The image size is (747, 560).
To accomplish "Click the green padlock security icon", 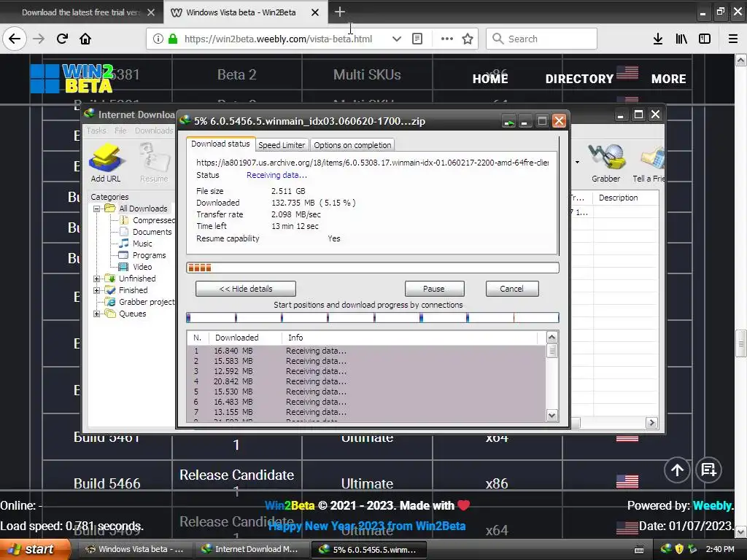I will click(x=173, y=39).
